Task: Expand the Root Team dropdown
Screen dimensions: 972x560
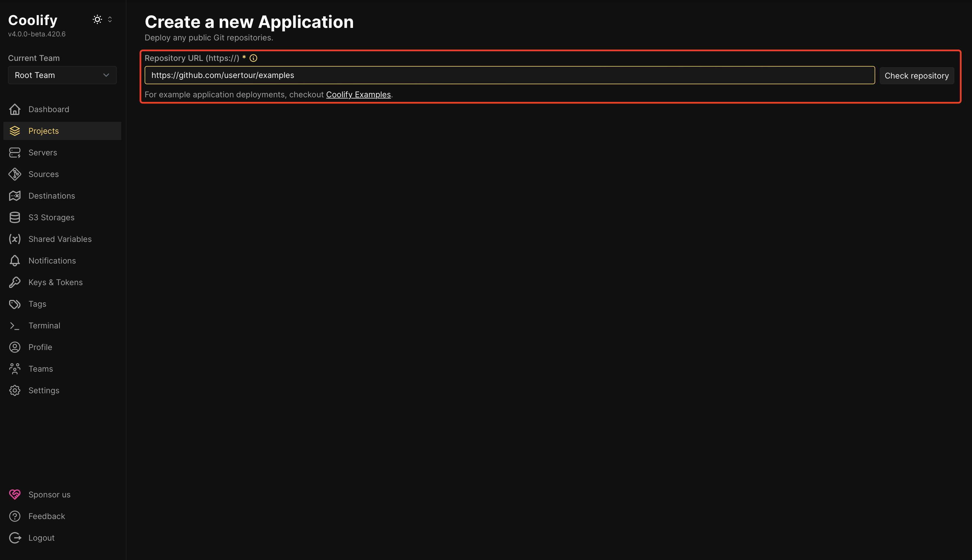Action: pos(62,75)
